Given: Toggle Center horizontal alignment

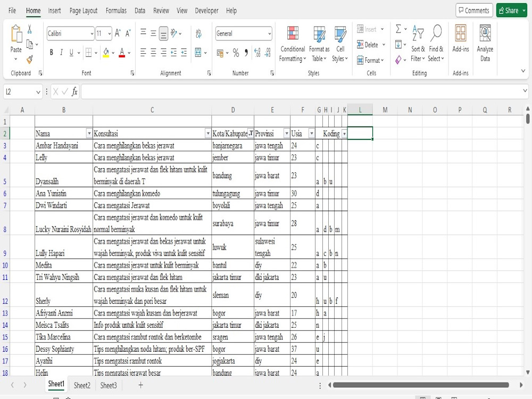Looking at the screenshot, I should (x=153, y=52).
